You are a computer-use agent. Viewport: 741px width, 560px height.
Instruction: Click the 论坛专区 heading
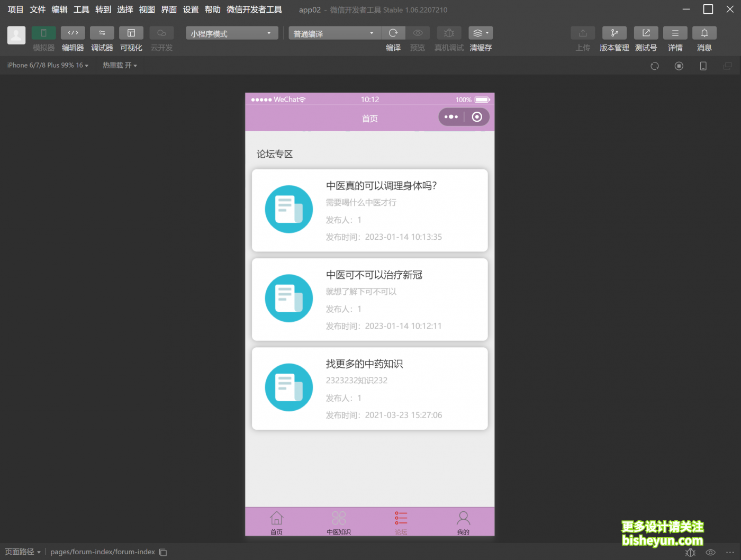275,154
